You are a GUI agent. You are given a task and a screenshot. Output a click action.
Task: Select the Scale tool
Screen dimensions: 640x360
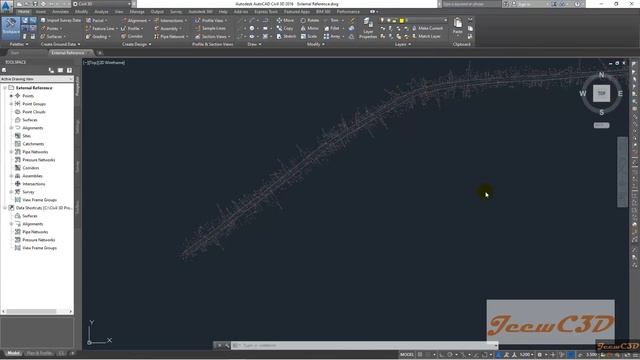309,36
